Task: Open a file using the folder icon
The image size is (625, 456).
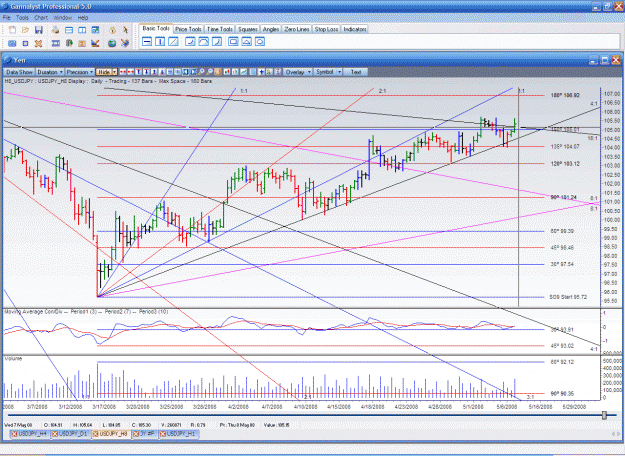Action: pos(26,30)
